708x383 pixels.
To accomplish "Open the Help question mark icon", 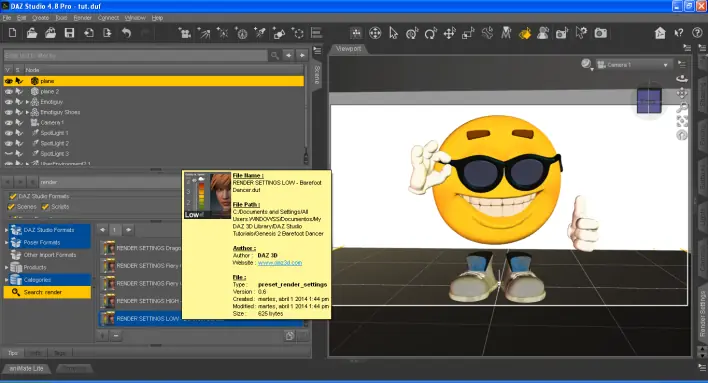I will [x=697, y=33].
